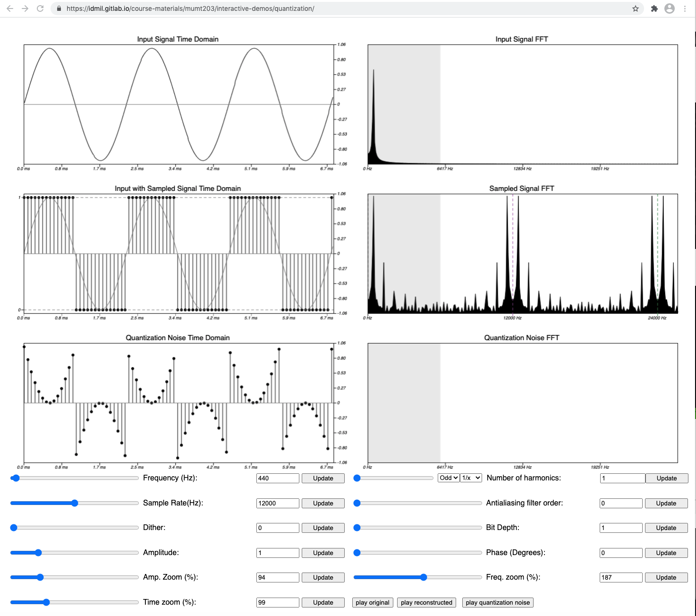The height and width of the screenshot is (616, 696).
Task: Update the Sample Rate value
Action: (323, 503)
